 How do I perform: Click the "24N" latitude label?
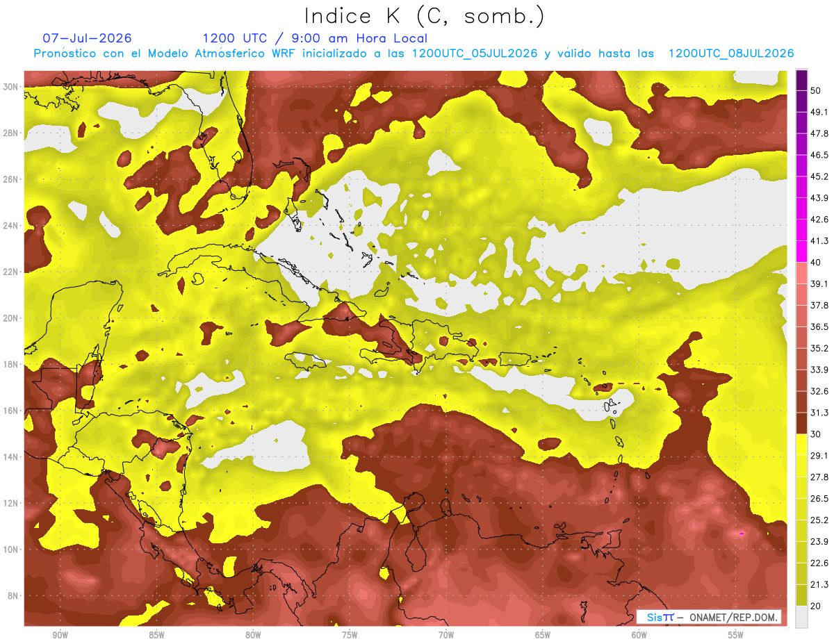[x=11, y=226]
